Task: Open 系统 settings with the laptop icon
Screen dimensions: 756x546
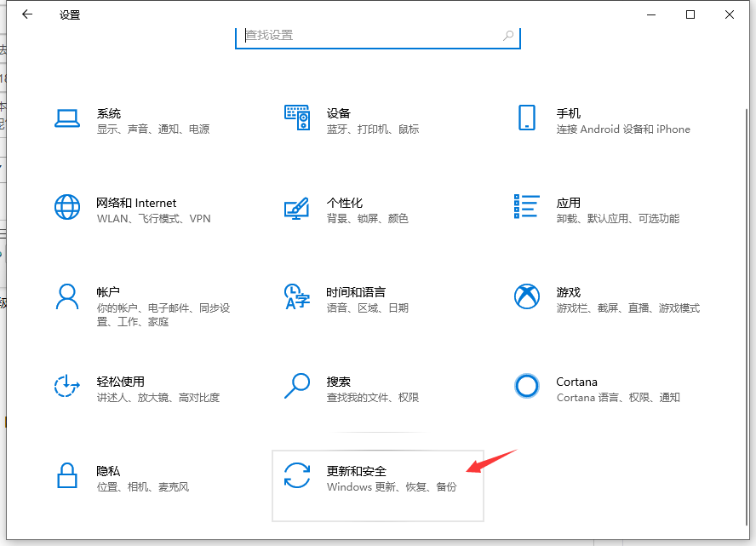Action: 67,119
